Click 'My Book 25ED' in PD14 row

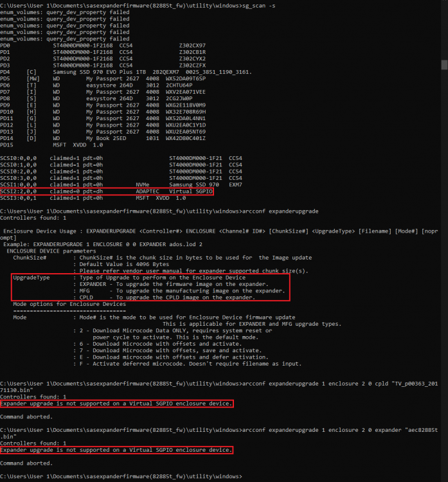pyautogui.click(x=106, y=138)
